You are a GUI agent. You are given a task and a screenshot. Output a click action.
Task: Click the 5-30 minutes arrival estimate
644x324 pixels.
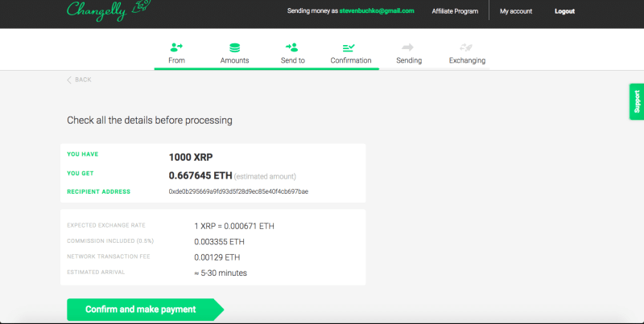point(221,273)
